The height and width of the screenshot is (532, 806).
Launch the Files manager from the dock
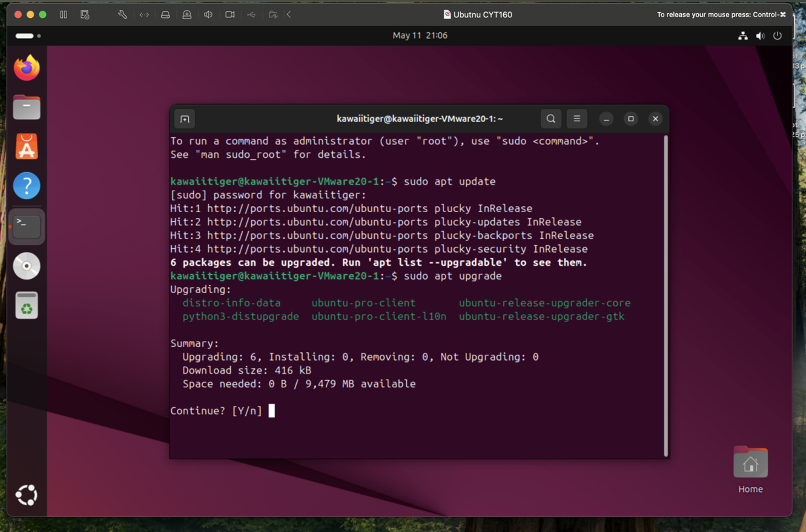pos(26,107)
